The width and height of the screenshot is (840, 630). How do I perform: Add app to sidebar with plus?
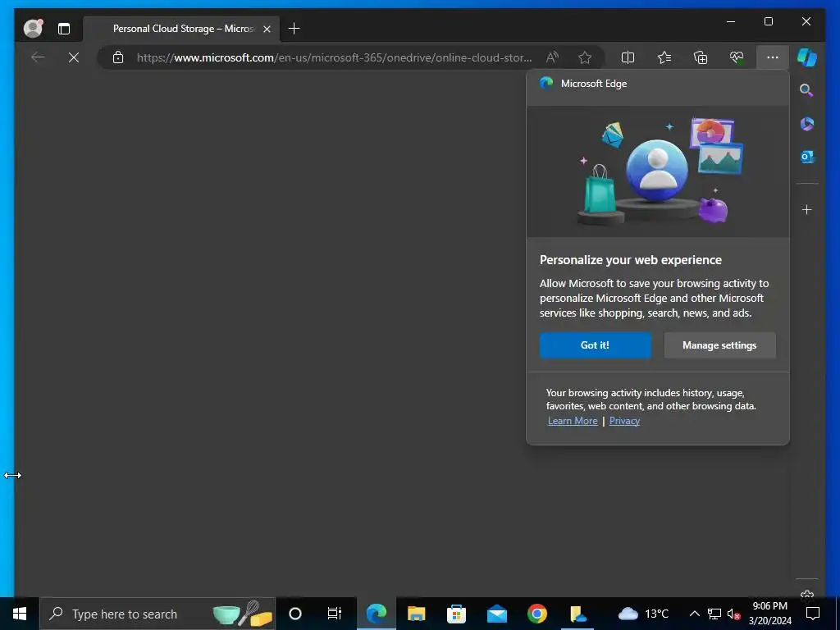(x=807, y=209)
